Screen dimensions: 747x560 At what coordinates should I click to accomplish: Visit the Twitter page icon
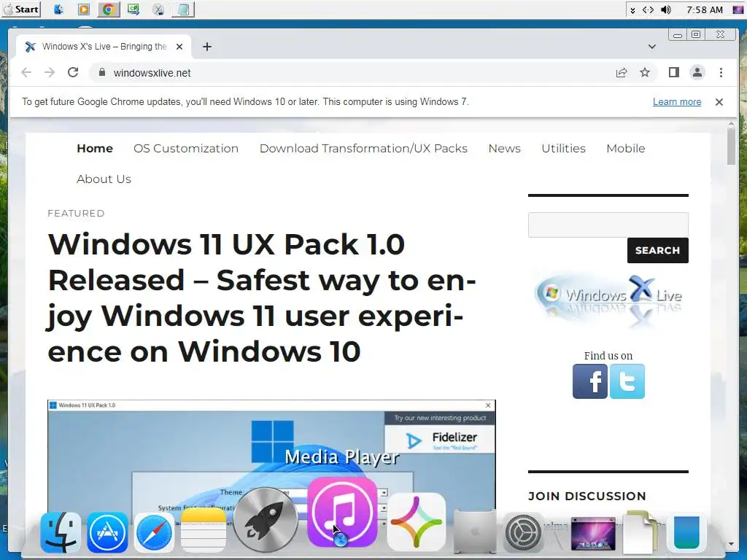tap(627, 381)
